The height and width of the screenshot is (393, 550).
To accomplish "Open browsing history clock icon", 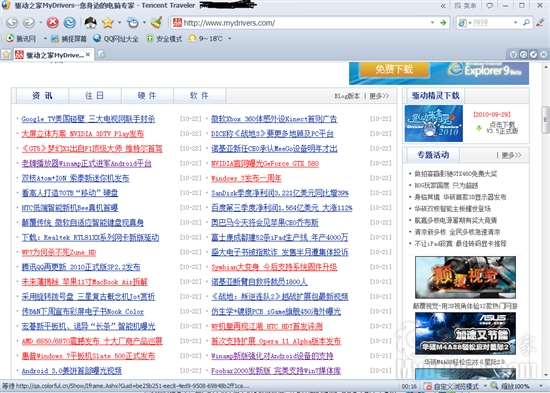I will coord(133,23).
